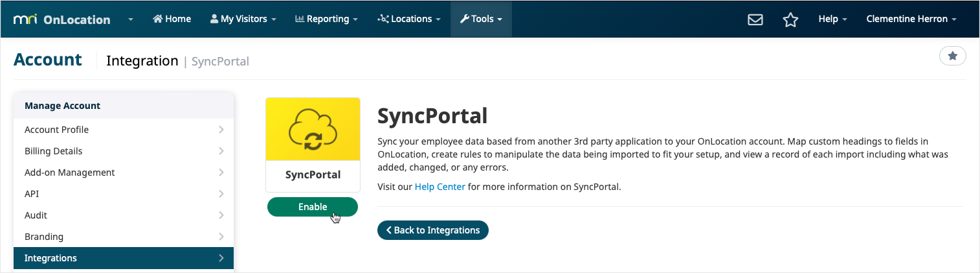The image size is (980, 273).
Task: Open Billing Details in the sidebar
Action: [124, 151]
